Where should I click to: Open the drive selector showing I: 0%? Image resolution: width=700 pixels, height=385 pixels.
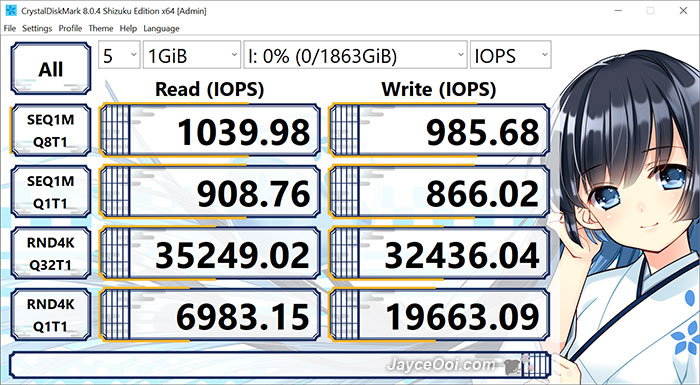pos(355,55)
